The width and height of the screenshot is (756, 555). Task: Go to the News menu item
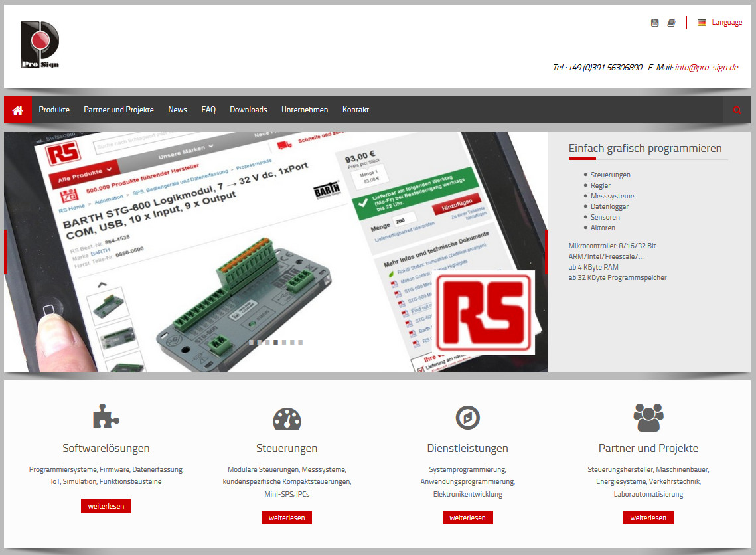[x=177, y=110]
